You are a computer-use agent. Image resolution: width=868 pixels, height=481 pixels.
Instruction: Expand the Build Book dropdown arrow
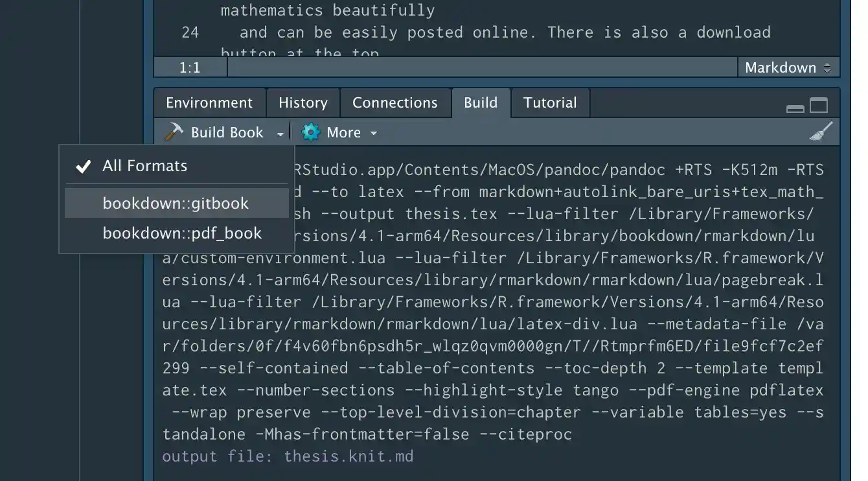click(280, 134)
